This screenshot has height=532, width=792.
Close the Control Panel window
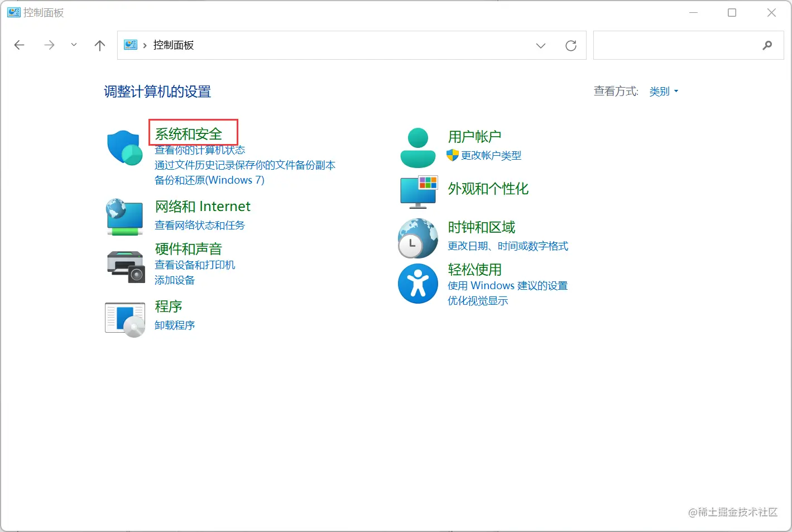point(771,12)
